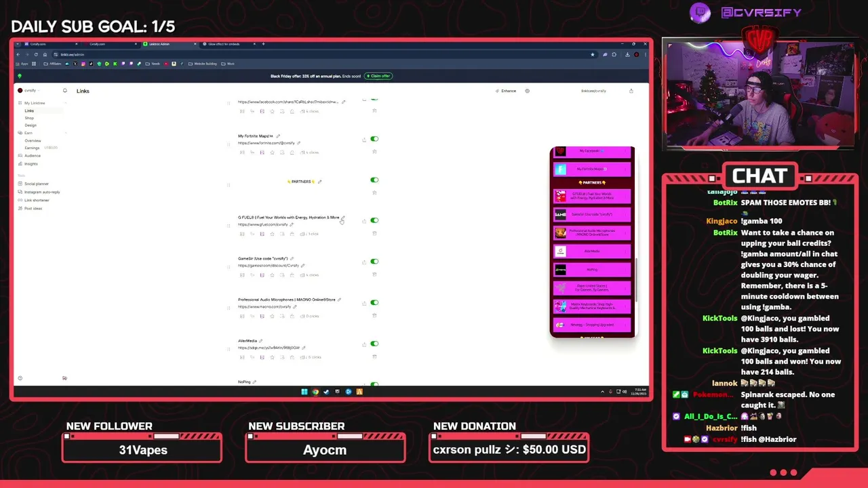Click the Enhance button

(506, 91)
